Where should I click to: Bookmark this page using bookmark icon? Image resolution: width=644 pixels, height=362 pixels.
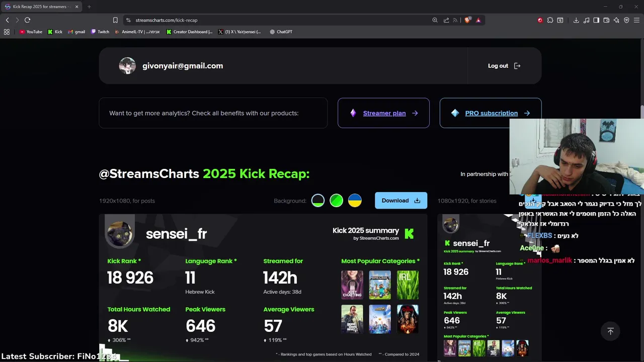pyautogui.click(x=115, y=20)
